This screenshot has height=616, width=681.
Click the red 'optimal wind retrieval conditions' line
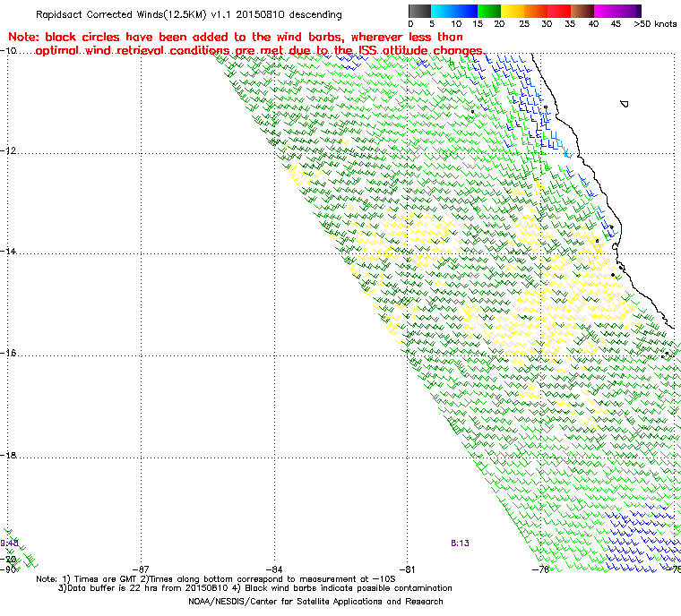point(260,51)
